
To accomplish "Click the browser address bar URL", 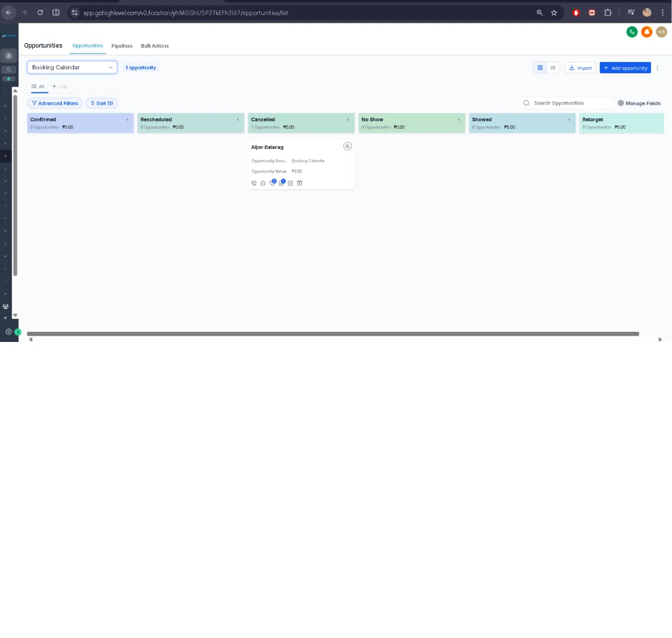I will tap(185, 12).
